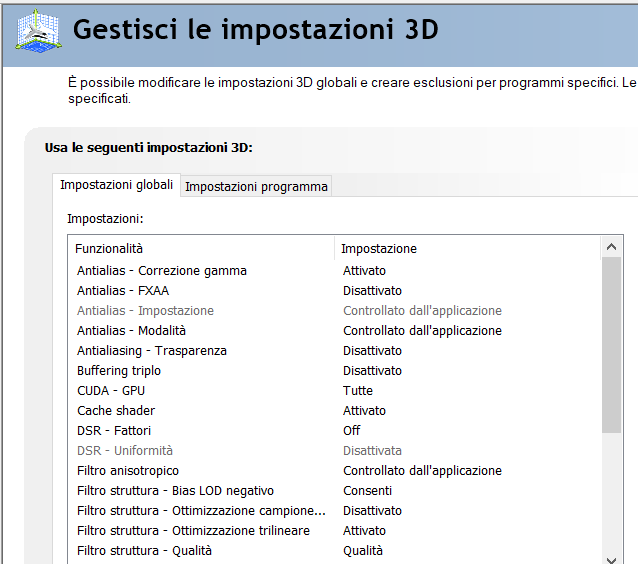Open the Impostazioni programma tab
The width and height of the screenshot is (638, 564).
256,186
